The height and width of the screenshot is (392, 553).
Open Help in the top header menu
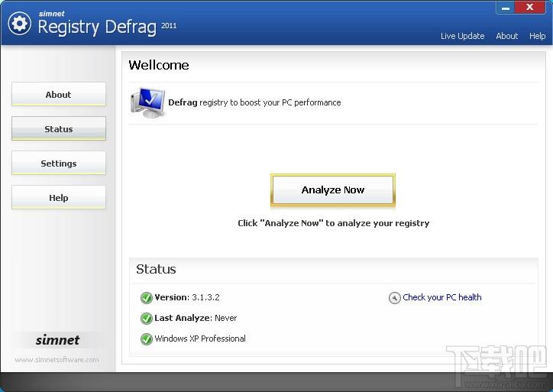click(x=537, y=36)
